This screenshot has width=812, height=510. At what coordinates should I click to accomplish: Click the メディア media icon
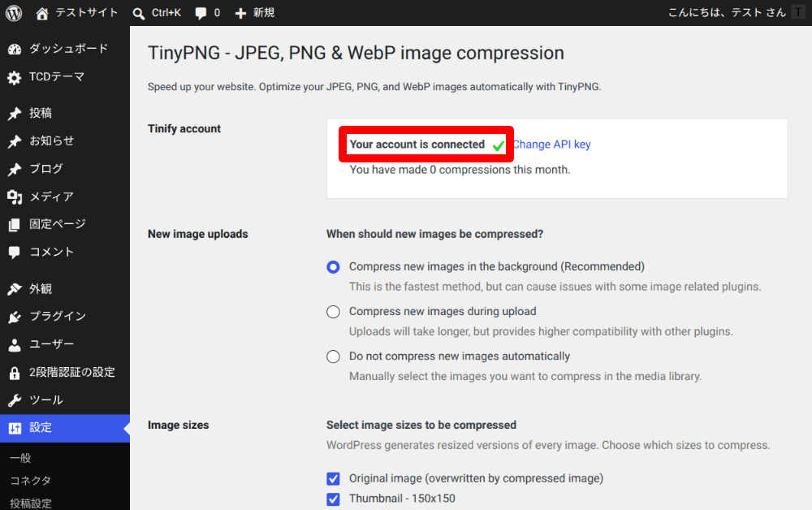pyautogui.click(x=15, y=197)
